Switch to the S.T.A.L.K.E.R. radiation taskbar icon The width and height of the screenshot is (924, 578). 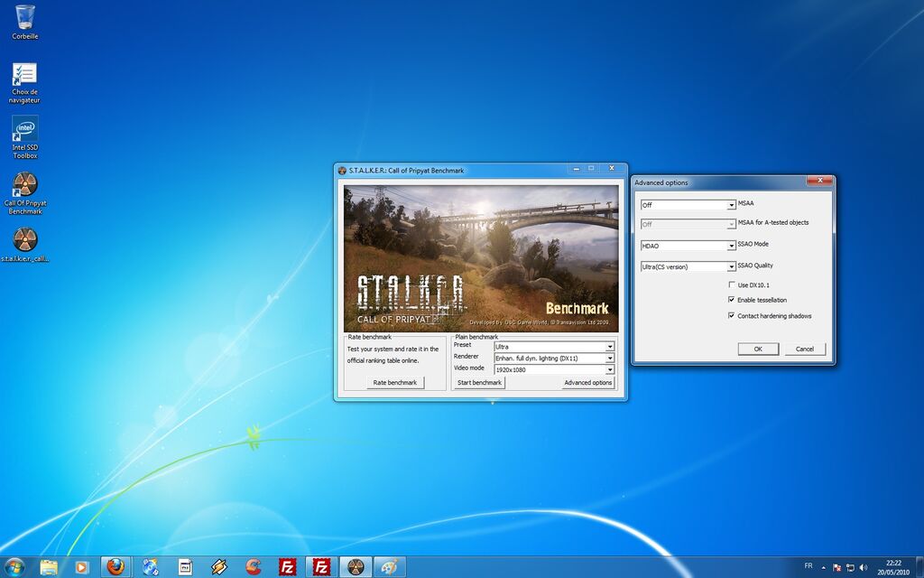(x=356, y=567)
